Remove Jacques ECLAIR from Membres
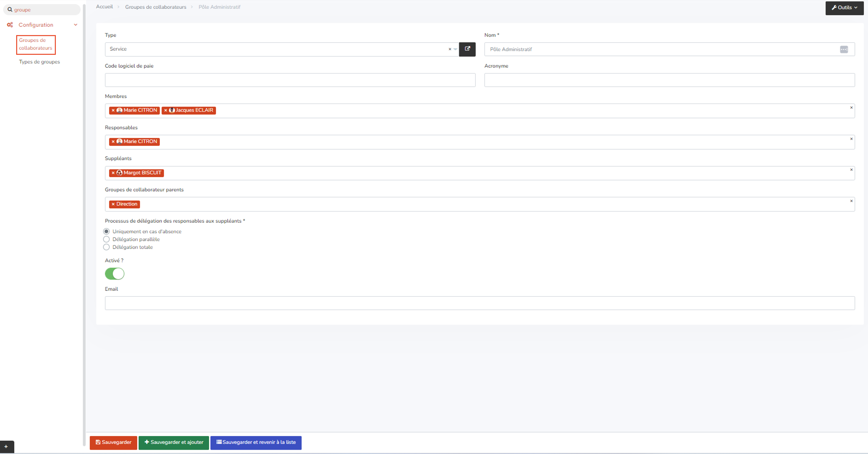 coord(166,110)
